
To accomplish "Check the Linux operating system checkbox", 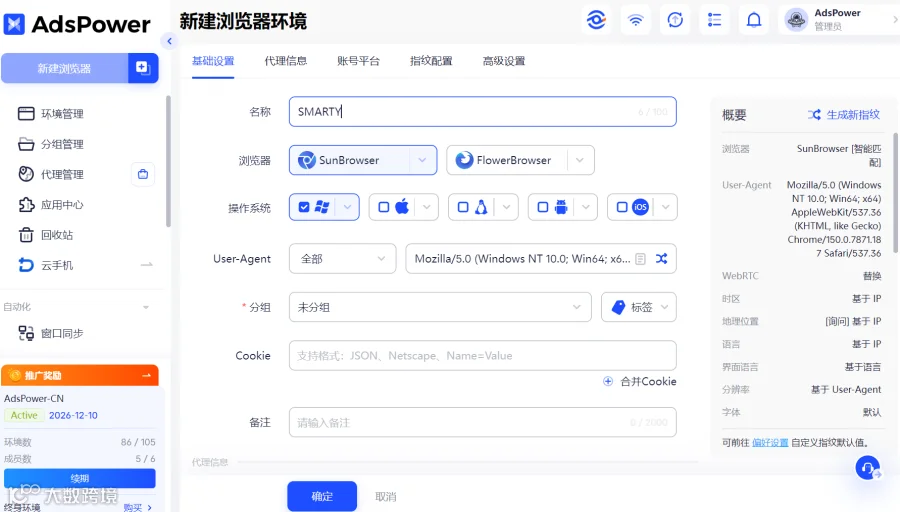I will (x=463, y=207).
